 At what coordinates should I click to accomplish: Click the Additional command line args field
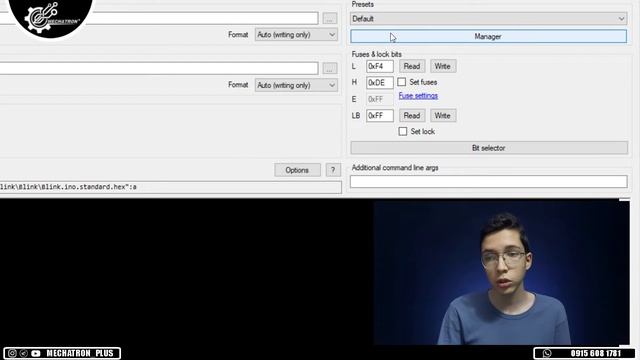tap(489, 182)
